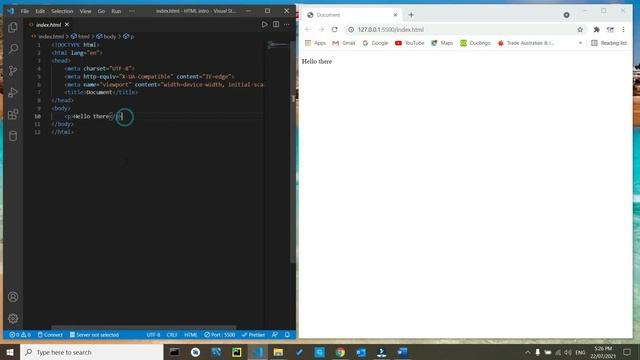Open the editor's More Actions ellipsis
The height and width of the screenshot is (360, 640).
coord(287,24)
